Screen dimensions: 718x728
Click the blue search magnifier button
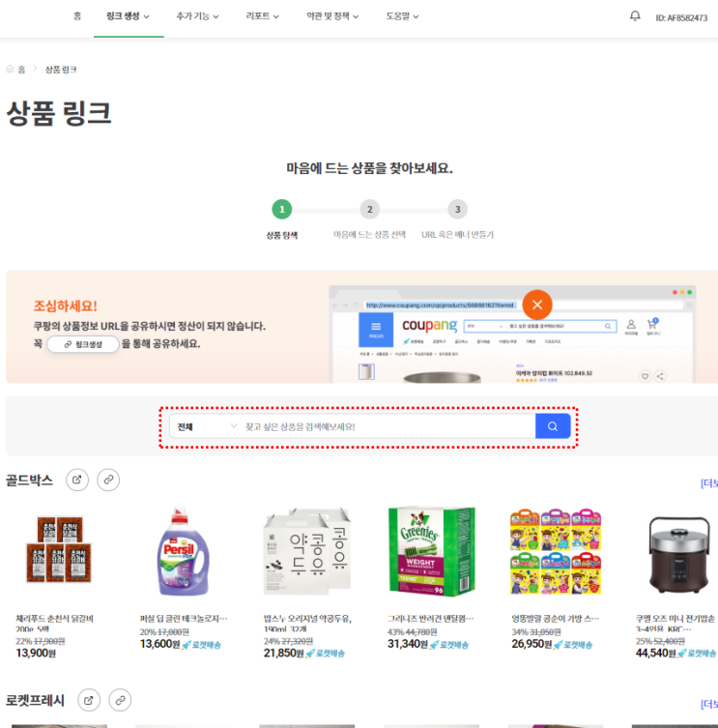pyautogui.click(x=553, y=426)
